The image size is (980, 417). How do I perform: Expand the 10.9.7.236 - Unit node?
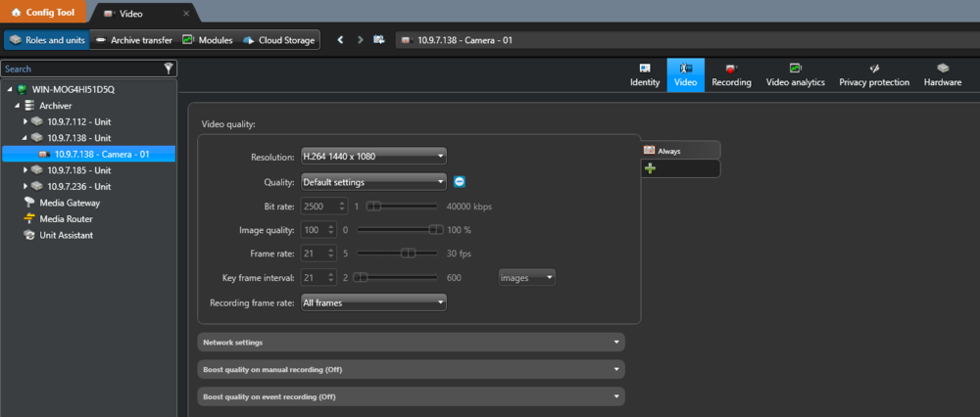point(25,187)
